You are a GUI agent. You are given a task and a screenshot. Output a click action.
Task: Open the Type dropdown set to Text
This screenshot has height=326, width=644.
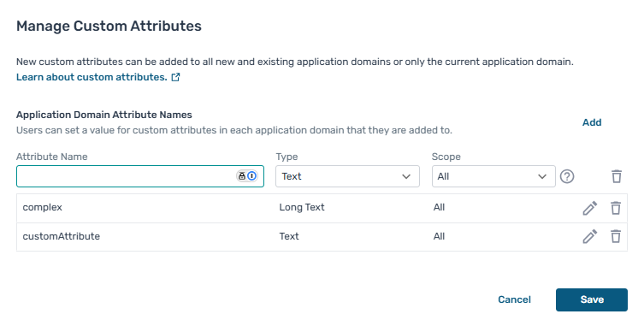click(347, 176)
